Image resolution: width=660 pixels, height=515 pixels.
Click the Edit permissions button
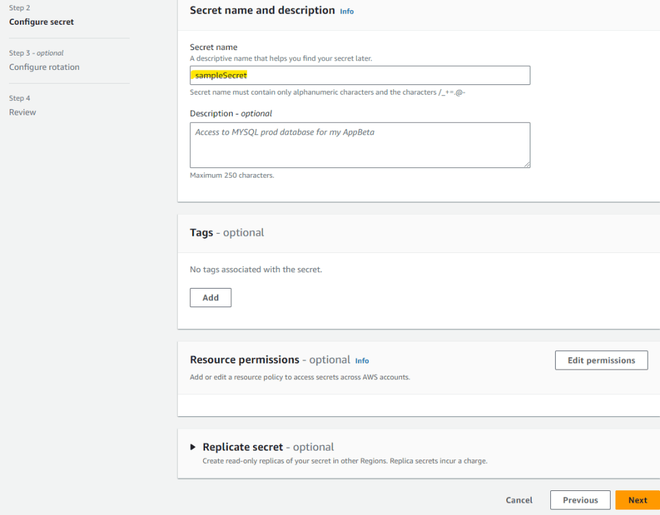coord(601,360)
